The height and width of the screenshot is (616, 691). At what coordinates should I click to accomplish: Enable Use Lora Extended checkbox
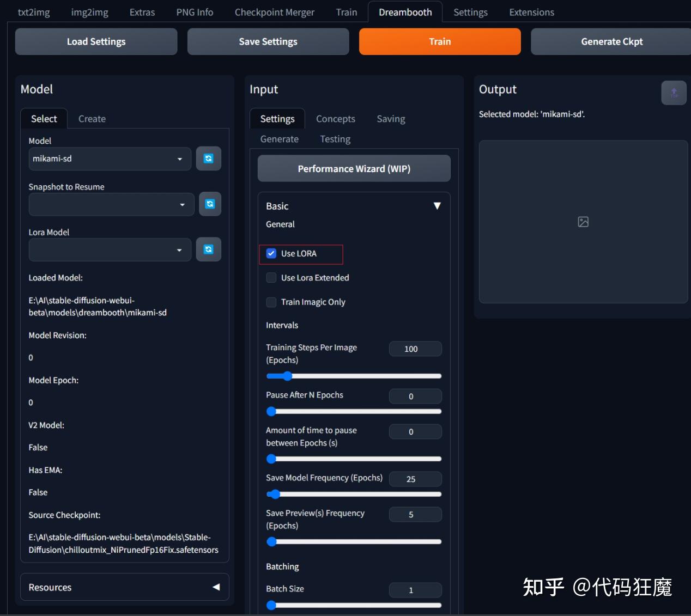[271, 278]
